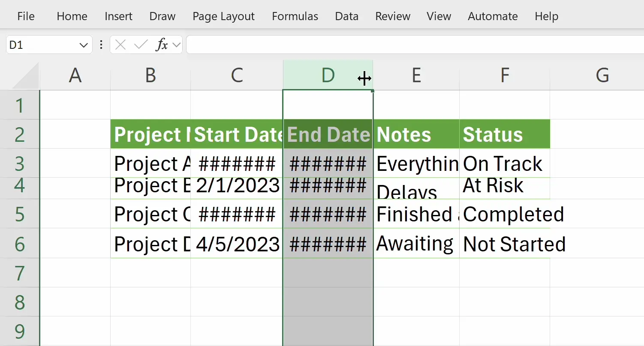
Task: Select the 'End Date' header cell
Action: click(328, 134)
